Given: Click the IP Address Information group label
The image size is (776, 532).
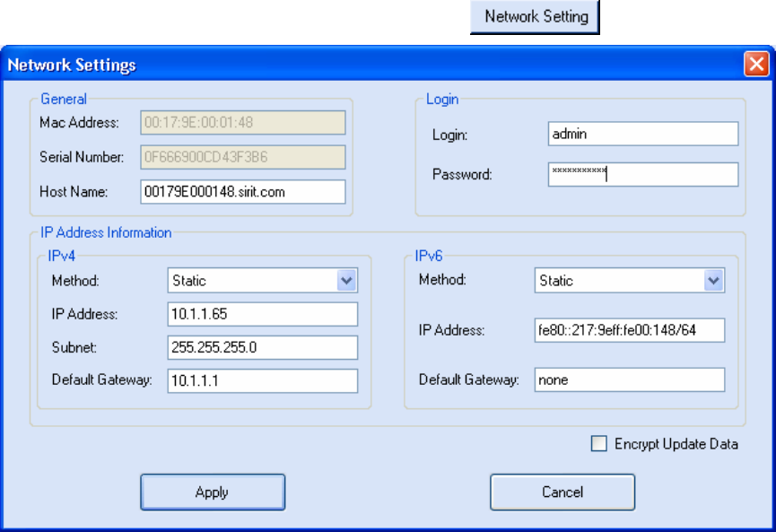Looking at the screenshot, I should point(106,232).
